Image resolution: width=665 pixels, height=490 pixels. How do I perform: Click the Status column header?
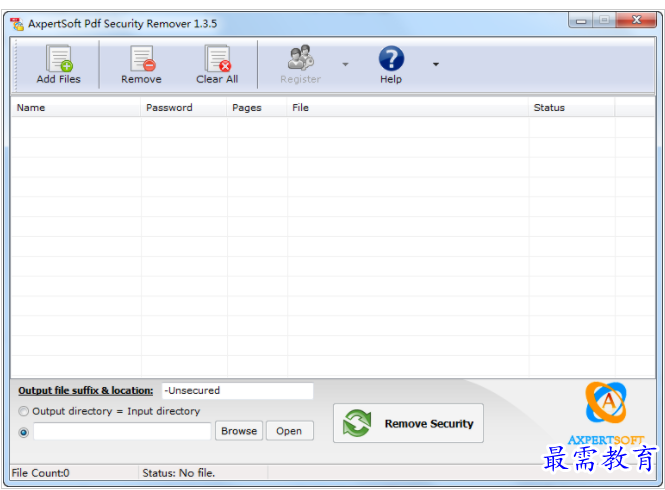[x=572, y=108]
